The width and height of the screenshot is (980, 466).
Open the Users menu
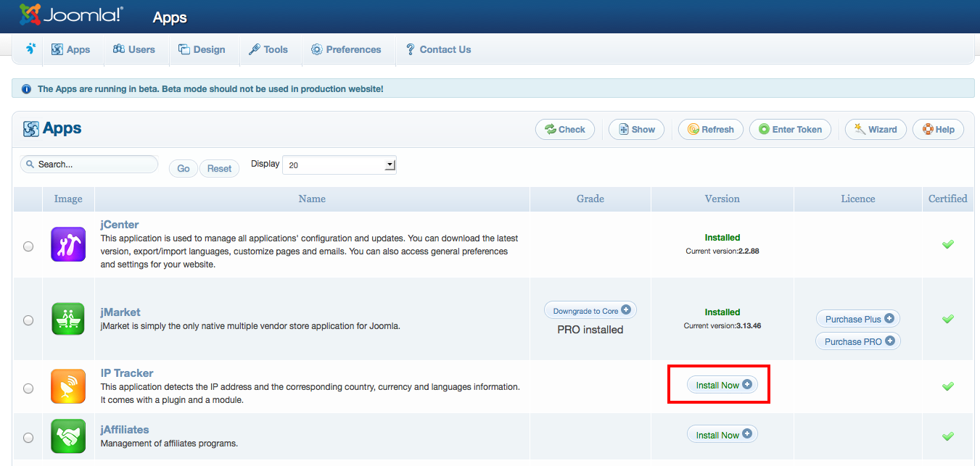[x=134, y=49]
